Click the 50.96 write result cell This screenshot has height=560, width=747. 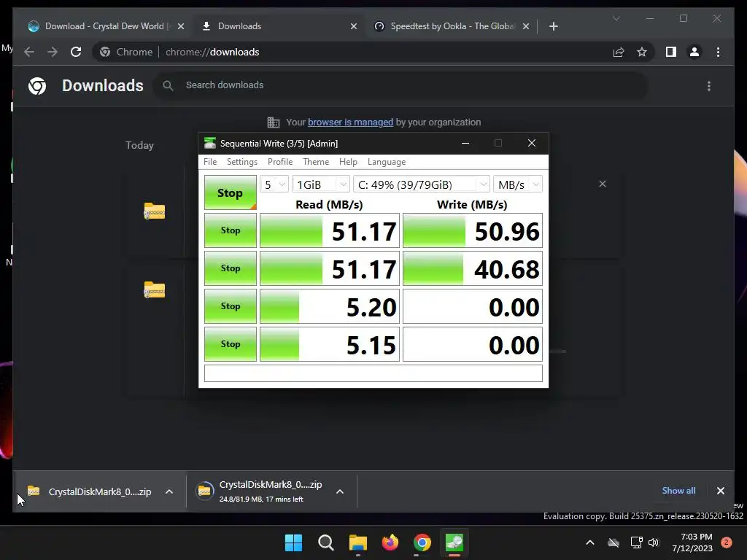473,230
